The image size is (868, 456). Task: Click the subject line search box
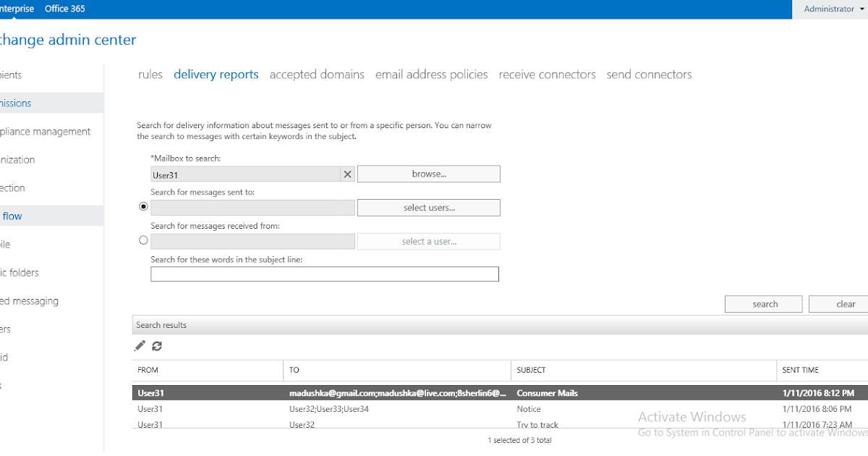click(x=324, y=274)
